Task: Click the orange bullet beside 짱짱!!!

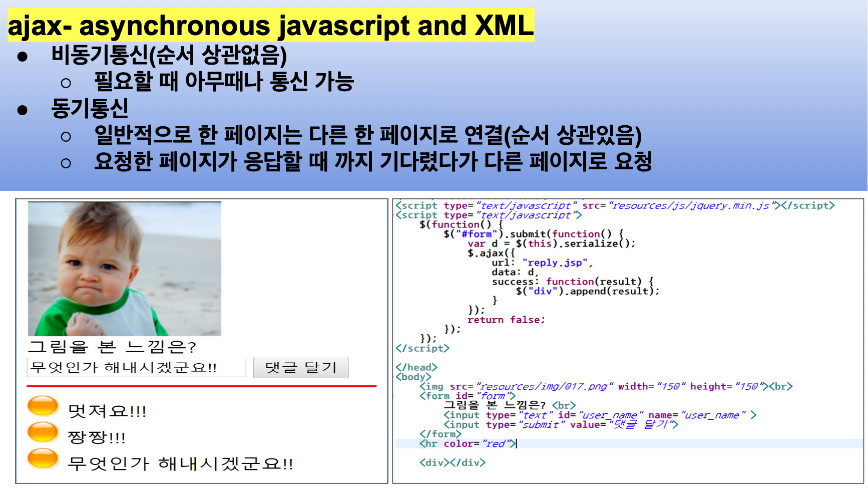Action: coord(43,432)
